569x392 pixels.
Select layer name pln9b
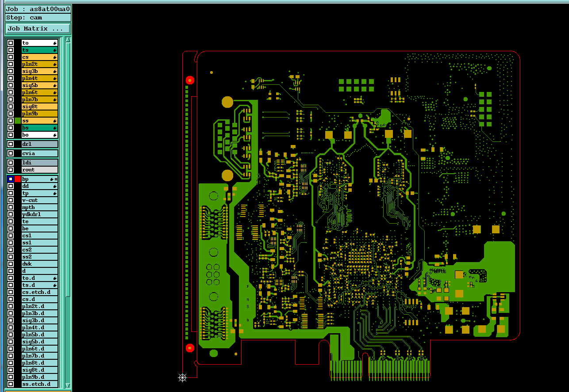40,114
